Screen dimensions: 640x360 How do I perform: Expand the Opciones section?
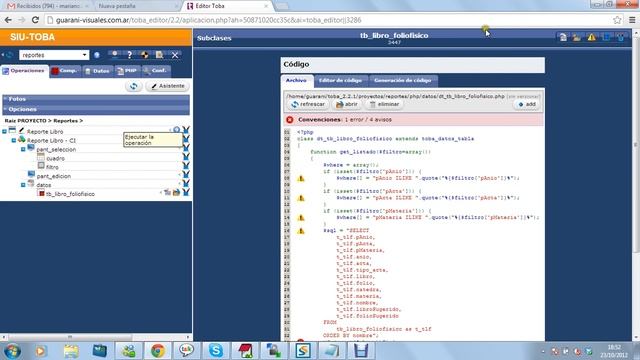click(96, 109)
